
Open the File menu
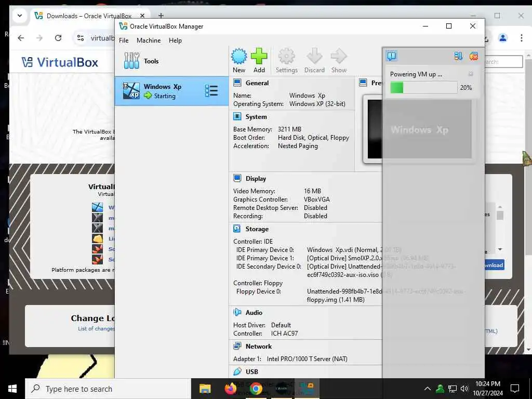(x=124, y=41)
